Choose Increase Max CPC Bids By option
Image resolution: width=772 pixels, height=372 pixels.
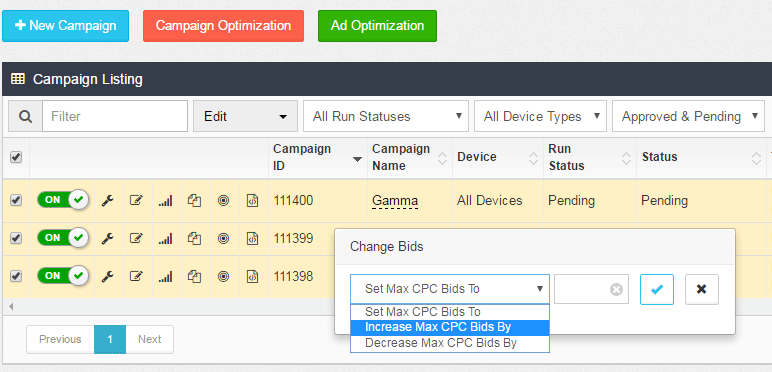(x=450, y=327)
